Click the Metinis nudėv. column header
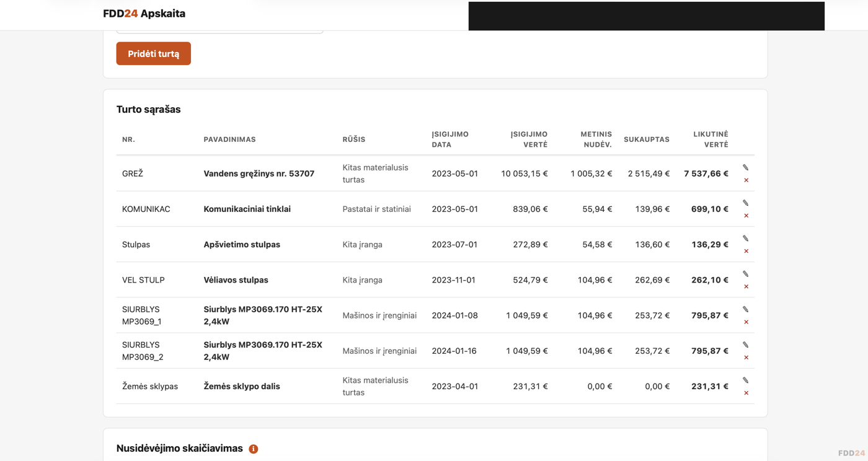Image resolution: width=868 pixels, height=461 pixels. 596,139
